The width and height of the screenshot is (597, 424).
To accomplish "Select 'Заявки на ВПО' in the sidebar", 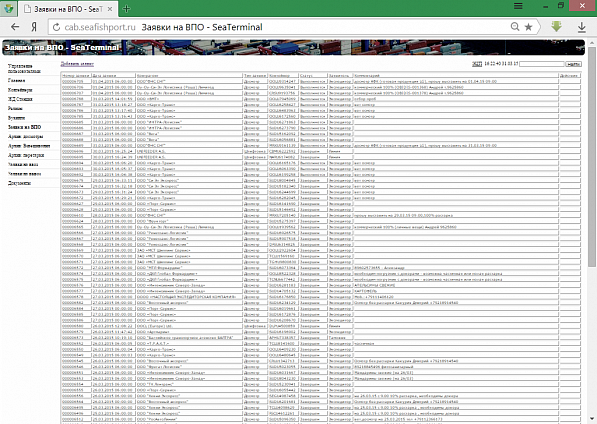I will (24, 127).
